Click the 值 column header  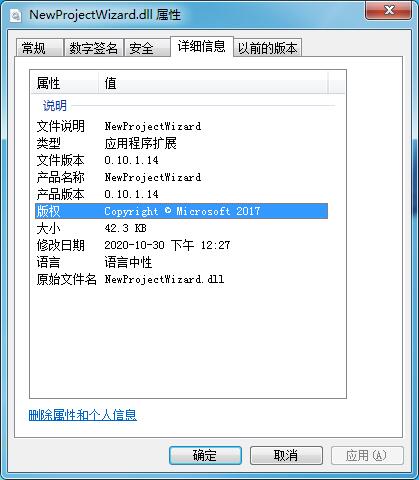(213, 83)
